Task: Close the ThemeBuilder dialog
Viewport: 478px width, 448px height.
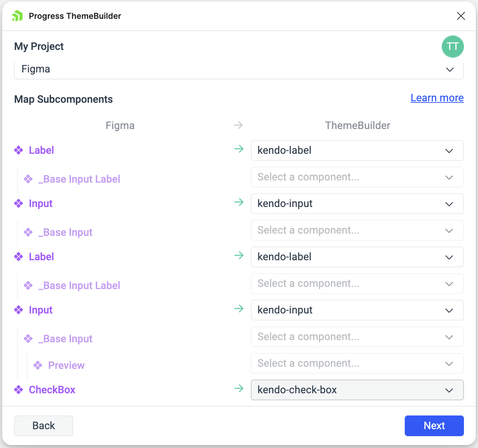Action: click(x=461, y=16)
